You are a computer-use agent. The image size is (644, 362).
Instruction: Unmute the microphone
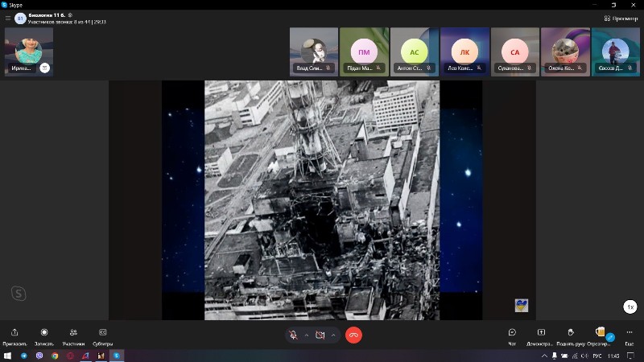click(x=294, y=335)
